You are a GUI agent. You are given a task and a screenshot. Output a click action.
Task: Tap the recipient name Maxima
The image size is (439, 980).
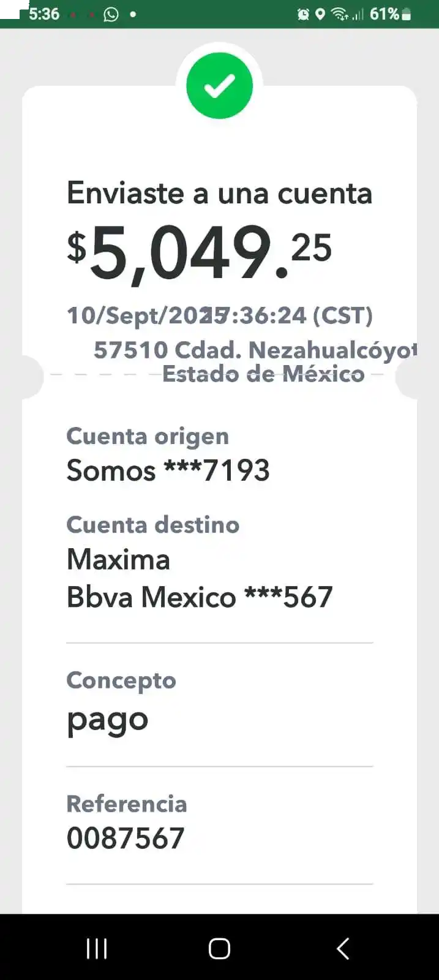(x=118, y=559)
